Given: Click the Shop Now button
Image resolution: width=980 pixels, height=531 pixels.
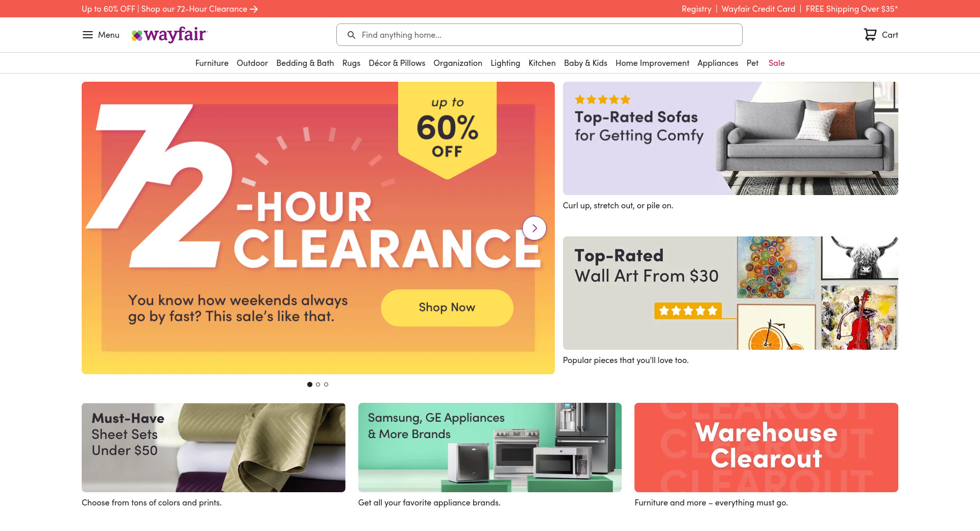Looking at the screenshot, I should click(x=447, y=307).
